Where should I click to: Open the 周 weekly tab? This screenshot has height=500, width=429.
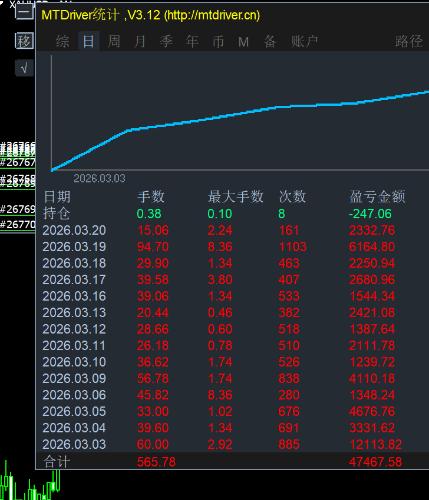[114, 42]
